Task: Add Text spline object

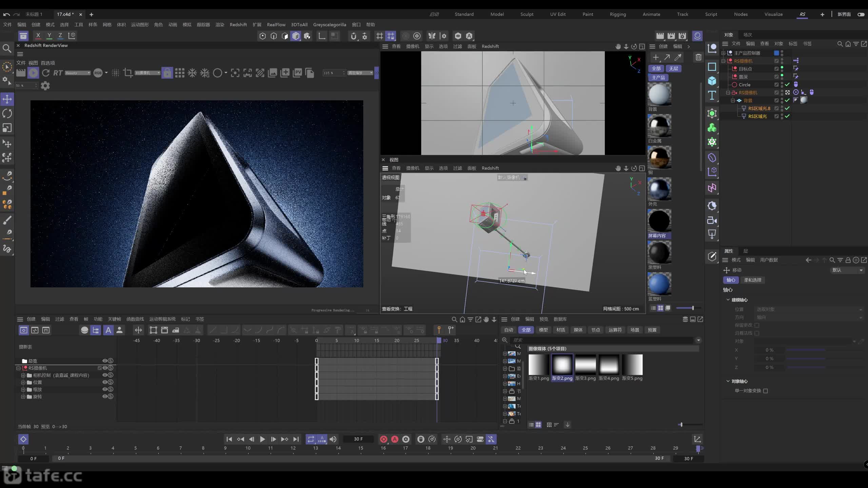Action: click(712, 95)
